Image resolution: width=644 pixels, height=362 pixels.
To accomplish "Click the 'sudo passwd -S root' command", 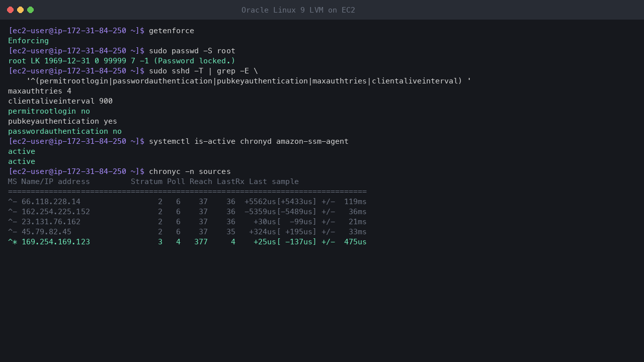I will pos(192,51).
